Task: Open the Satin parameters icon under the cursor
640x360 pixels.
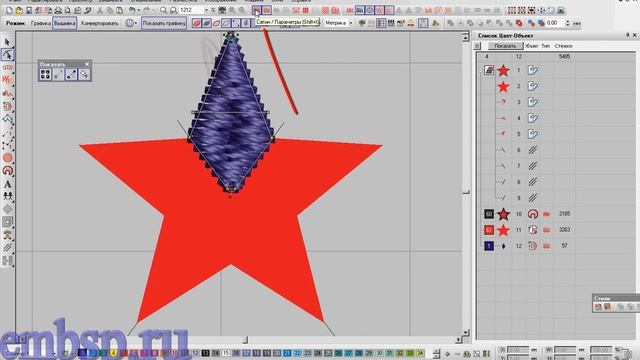Action: tap(256, 10)
